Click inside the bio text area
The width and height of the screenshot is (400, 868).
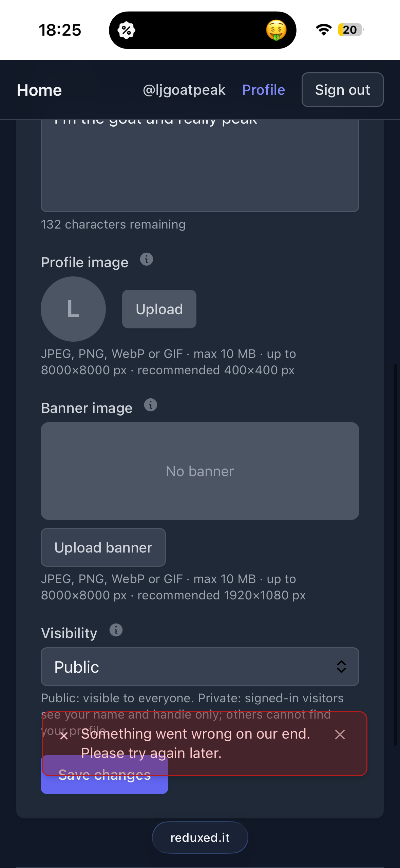click(200, 166)
